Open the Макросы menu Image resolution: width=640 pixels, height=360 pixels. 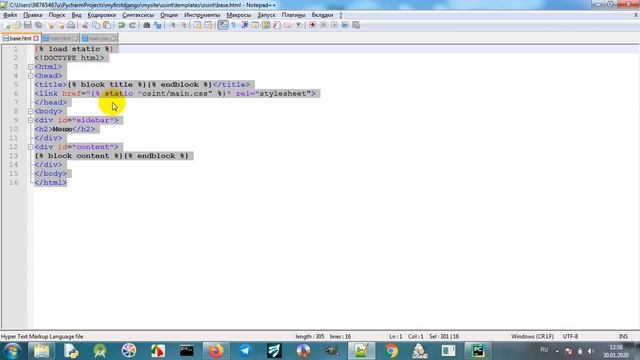pyautogui.click(x=239, y=15)
